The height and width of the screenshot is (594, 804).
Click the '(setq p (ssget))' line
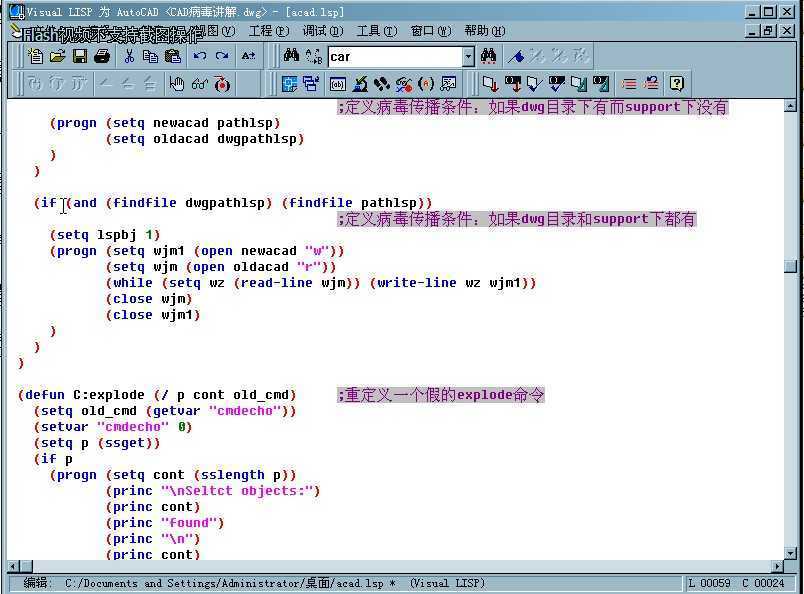[x=97, y=443]
